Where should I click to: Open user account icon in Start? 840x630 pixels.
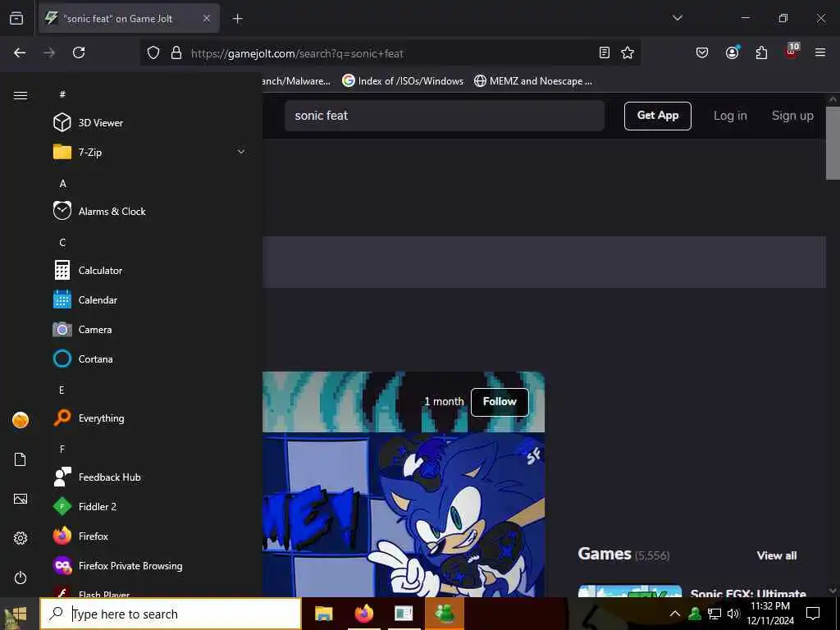click(21, 420)
